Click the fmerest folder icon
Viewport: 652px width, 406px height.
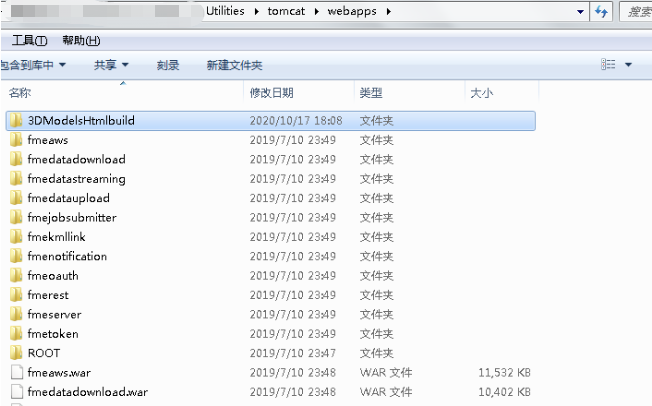tap(16, 295)
